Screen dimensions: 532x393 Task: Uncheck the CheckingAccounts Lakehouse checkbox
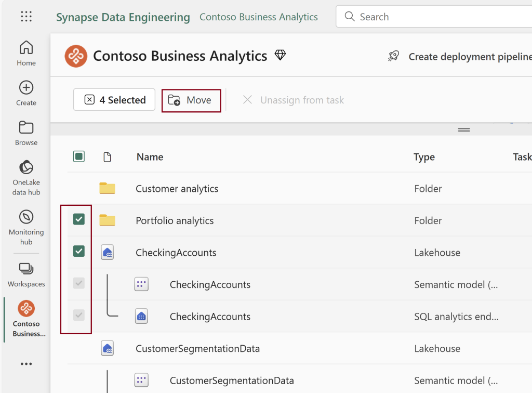pyautogui.click(x=79, y=251)
